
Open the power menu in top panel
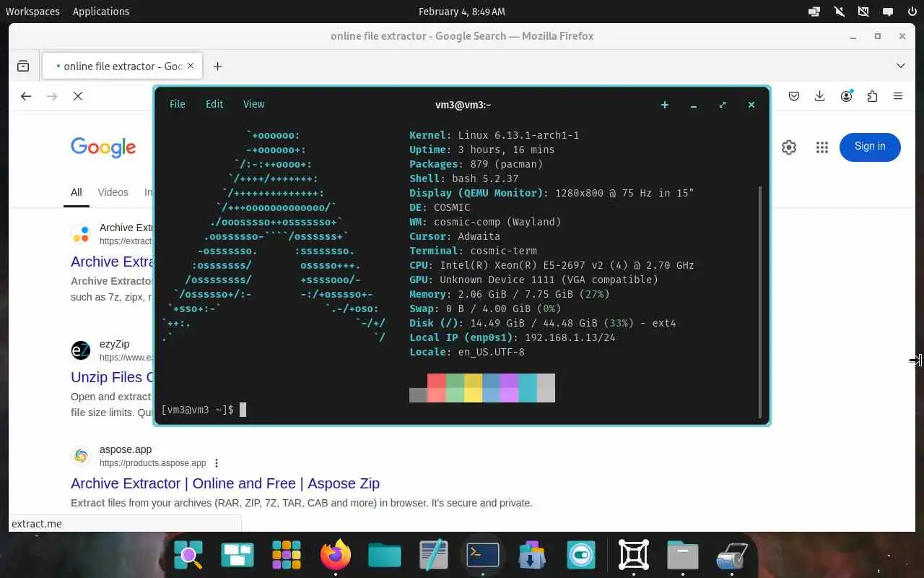tap(912, 12)
